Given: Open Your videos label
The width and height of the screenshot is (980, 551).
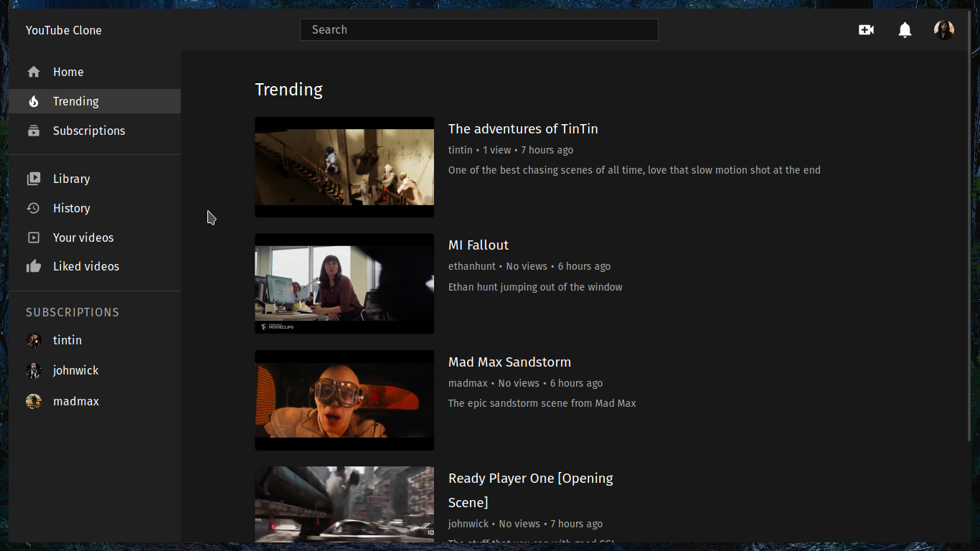Looking at the screenshot, I should (83, 237).
